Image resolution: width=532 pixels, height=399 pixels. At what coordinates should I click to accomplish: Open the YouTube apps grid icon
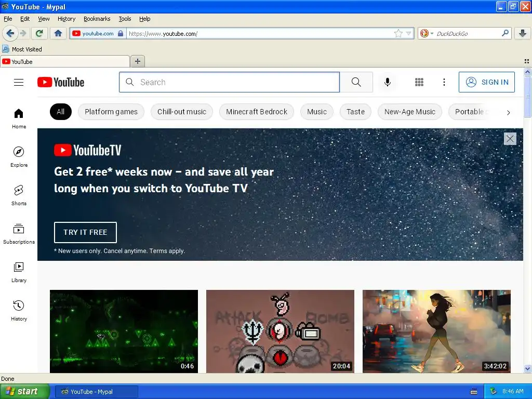[x=419, y=82]
